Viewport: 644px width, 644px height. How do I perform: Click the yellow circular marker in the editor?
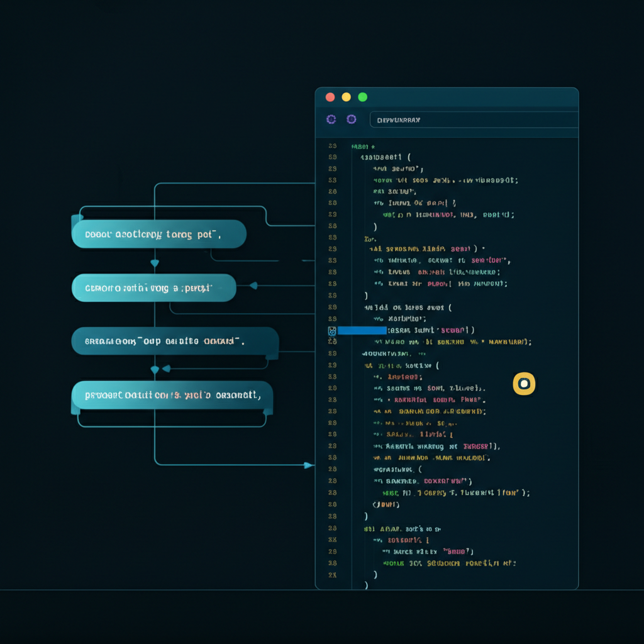point(524,384)
